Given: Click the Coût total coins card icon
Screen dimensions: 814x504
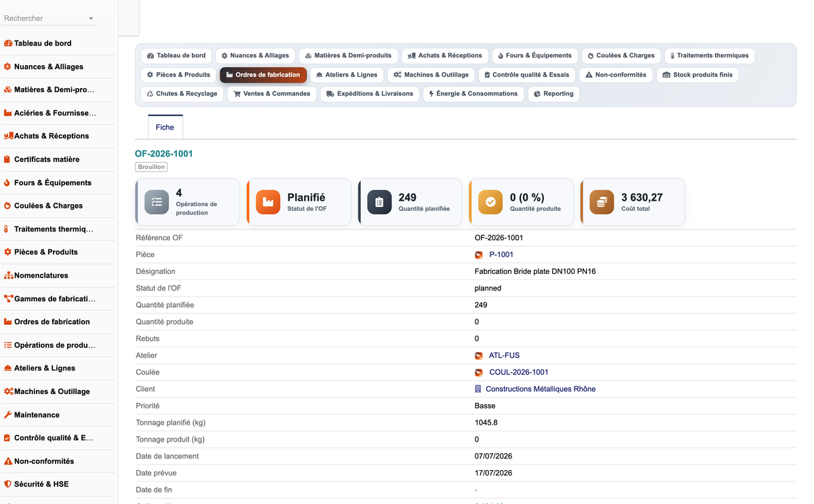Looking at the screenshot, I should 602,202.
